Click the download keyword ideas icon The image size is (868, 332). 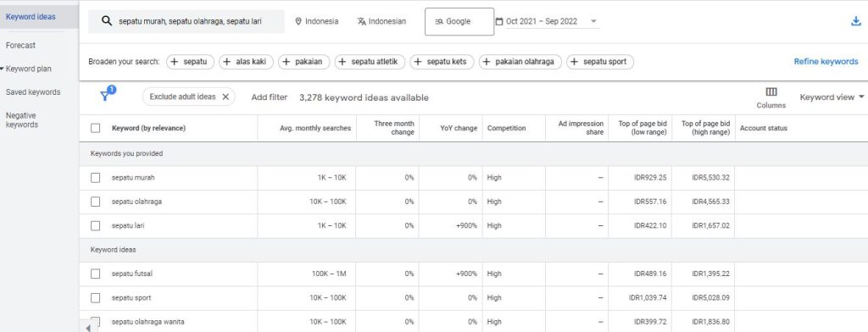coord(856,21)
